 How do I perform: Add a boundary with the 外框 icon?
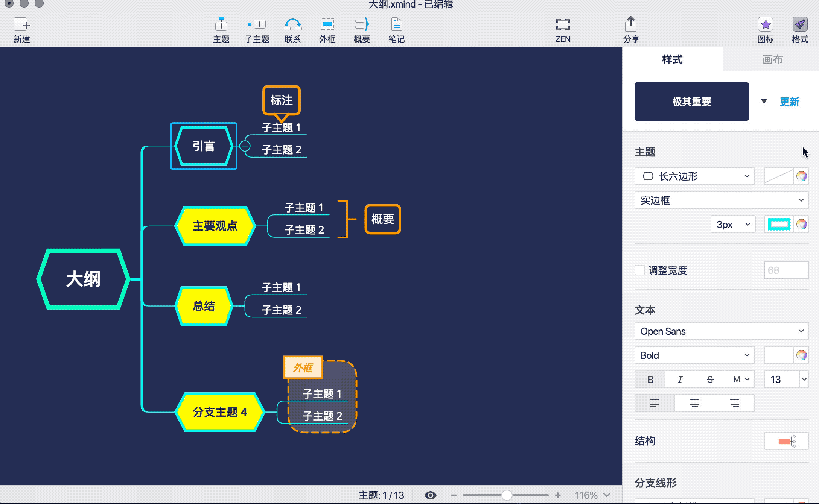click(x=327, y=29)
